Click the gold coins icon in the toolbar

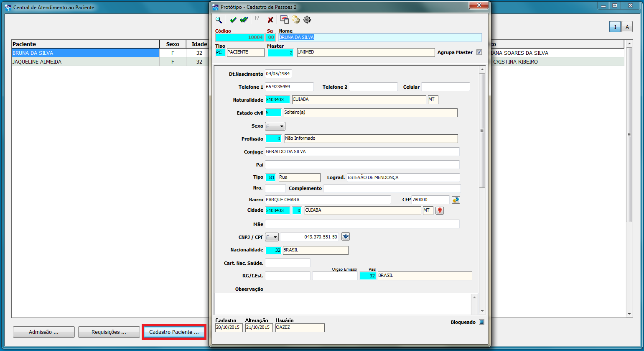296,20
